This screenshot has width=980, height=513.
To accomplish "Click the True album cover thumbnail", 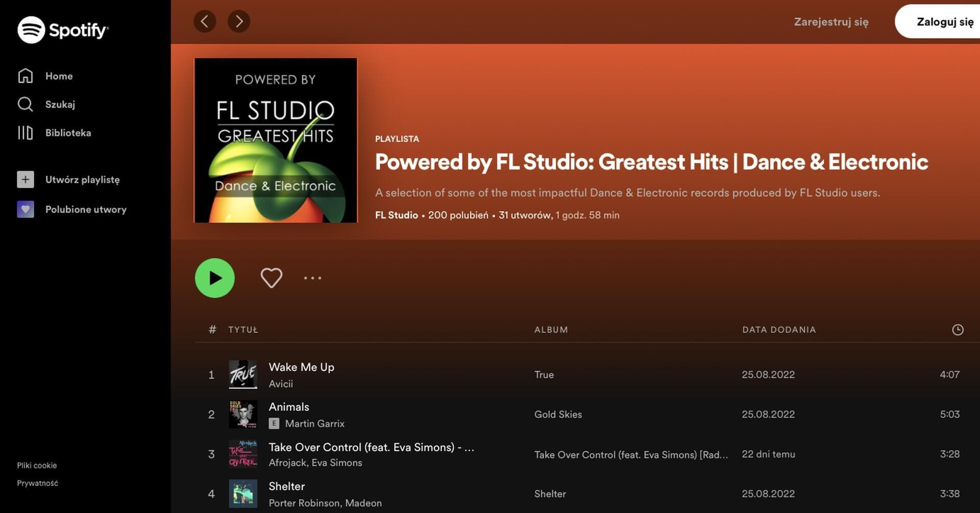I will (243, 375).
